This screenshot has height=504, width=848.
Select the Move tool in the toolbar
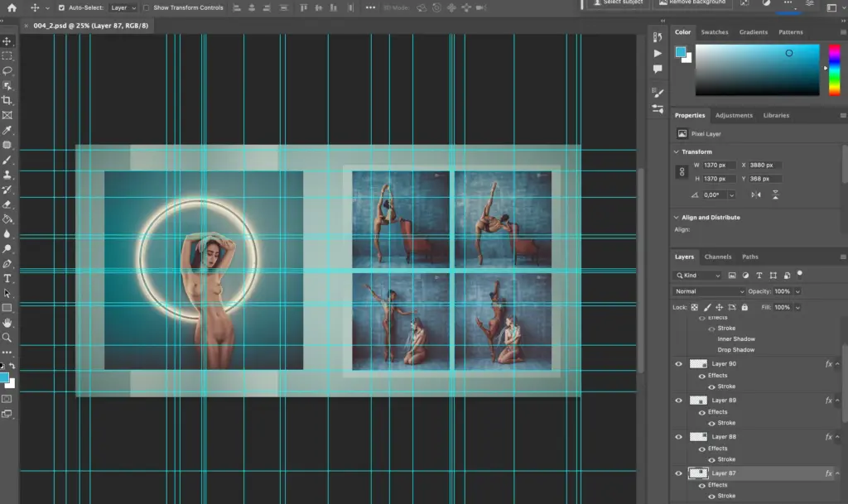point(7,41)
